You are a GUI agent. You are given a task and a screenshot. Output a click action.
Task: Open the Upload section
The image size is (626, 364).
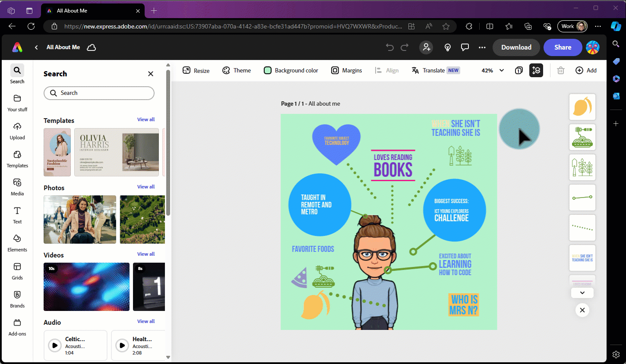click(x=17, y=131)
